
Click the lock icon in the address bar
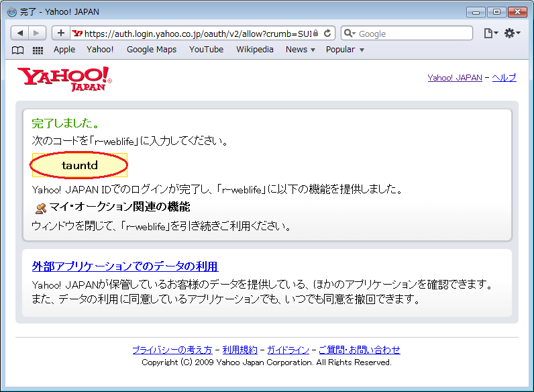316,33
